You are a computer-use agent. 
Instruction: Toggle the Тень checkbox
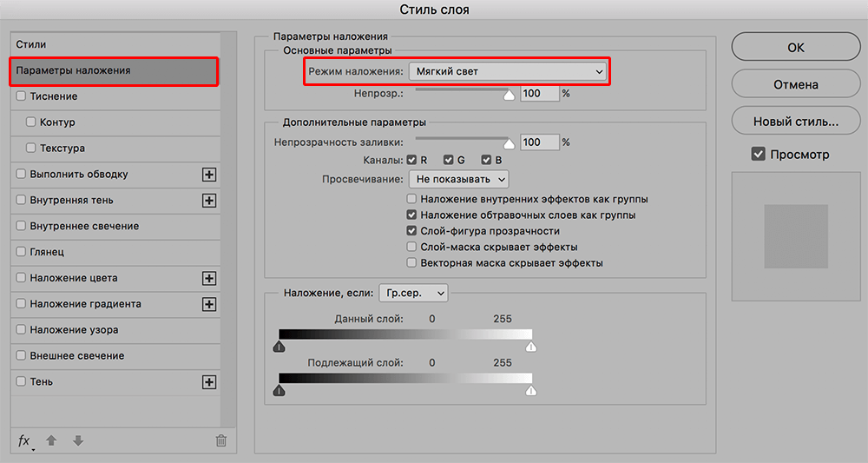pos(21,381)
